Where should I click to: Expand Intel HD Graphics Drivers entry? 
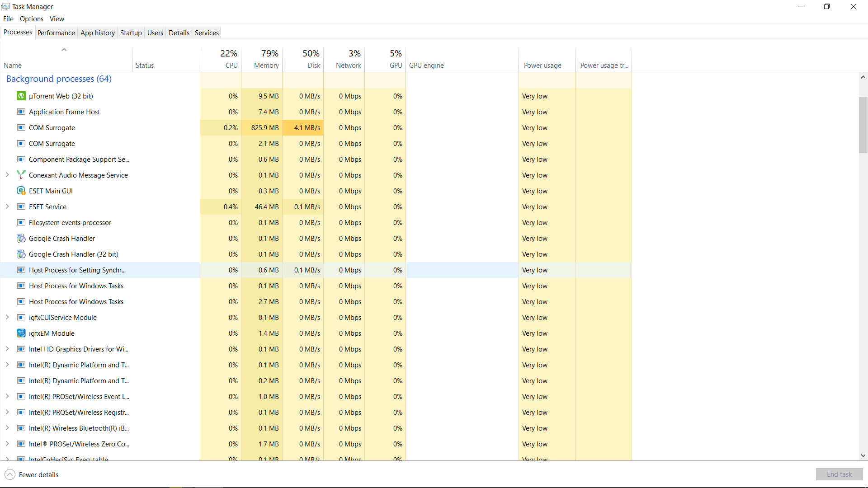pyautogui.click(x=7, y=349)
